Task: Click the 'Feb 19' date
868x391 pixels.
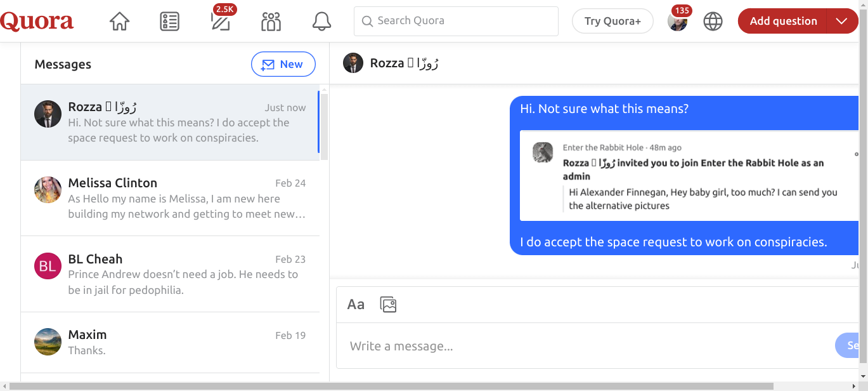Action: [290, 335]
